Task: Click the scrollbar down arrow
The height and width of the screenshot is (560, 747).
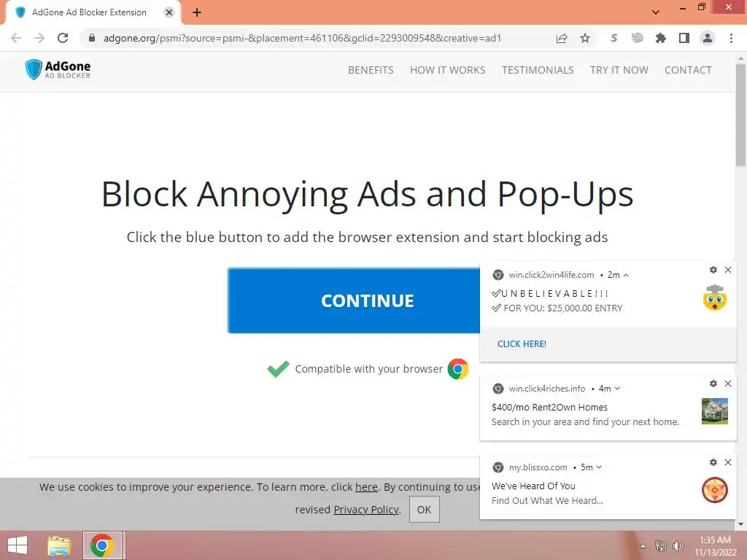Action: point(741,524)
